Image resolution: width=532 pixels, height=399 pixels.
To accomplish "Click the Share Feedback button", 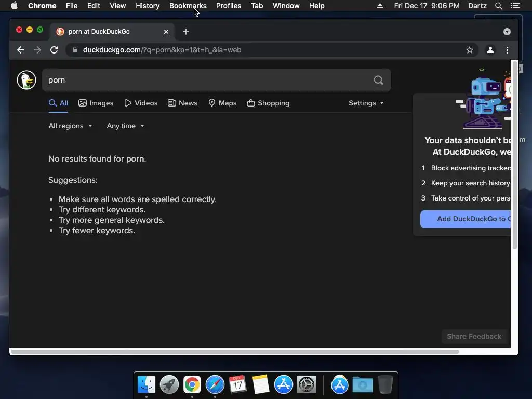I will (474, 336).
